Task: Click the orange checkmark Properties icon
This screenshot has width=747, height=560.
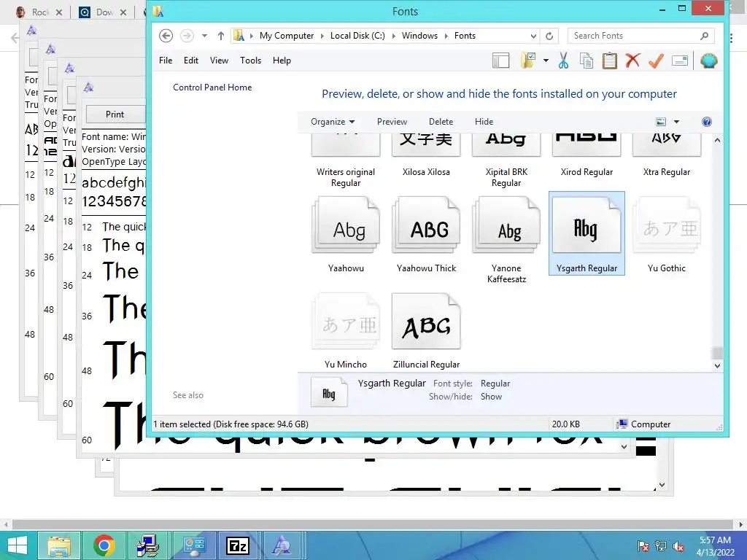Action: point(656,61)
